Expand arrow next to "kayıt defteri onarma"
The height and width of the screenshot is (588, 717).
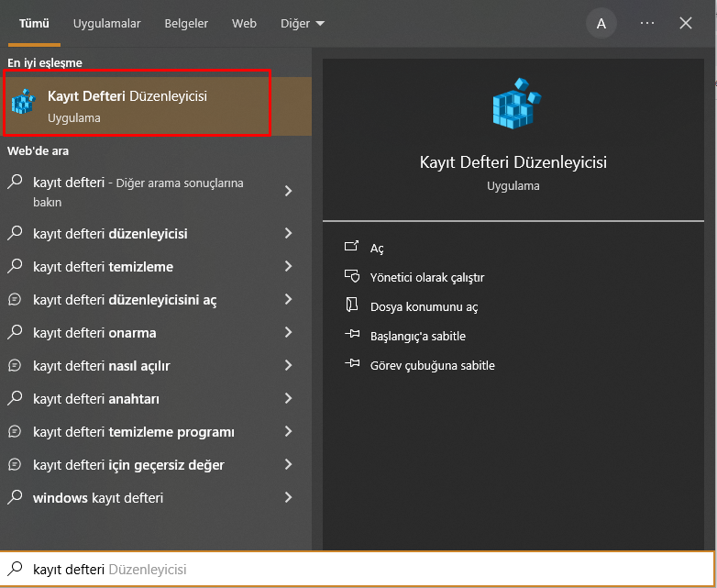pyautogui.click(x=288, y=332)
